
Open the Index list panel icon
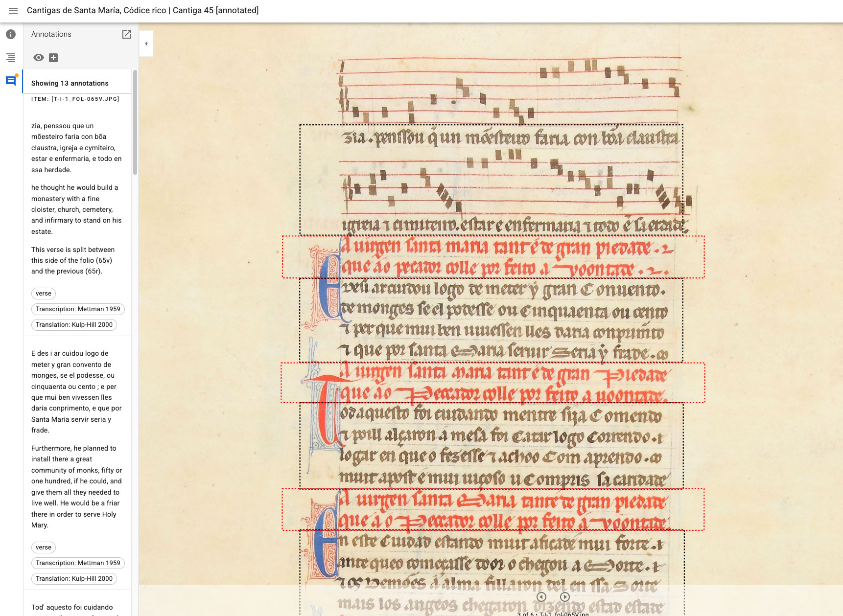[x=11, y=58]
